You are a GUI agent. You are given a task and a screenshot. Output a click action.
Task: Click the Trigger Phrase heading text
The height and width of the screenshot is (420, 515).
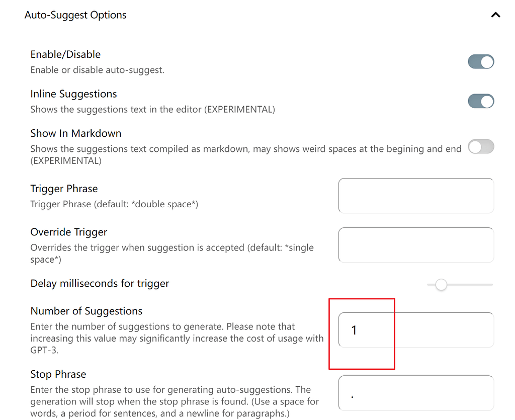(x=64, y=189)
